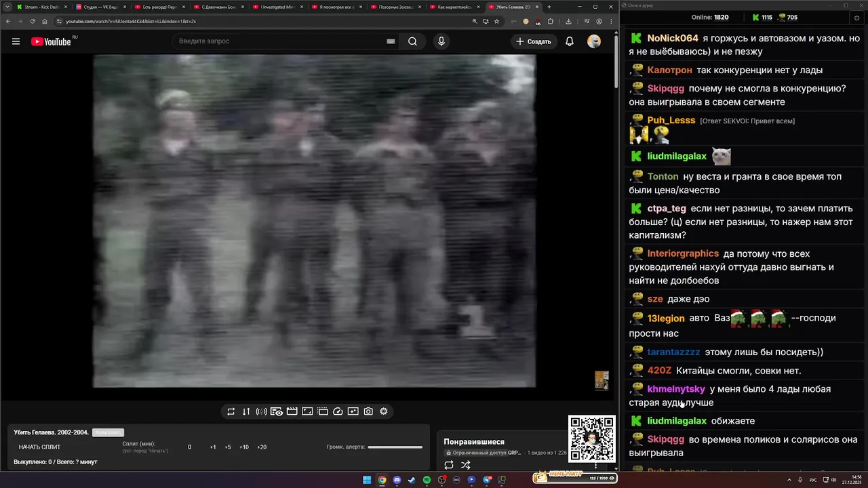Shuffle the Понравившиеся playlist
Screen dimensions: 868x488
(x=465, y=465)
